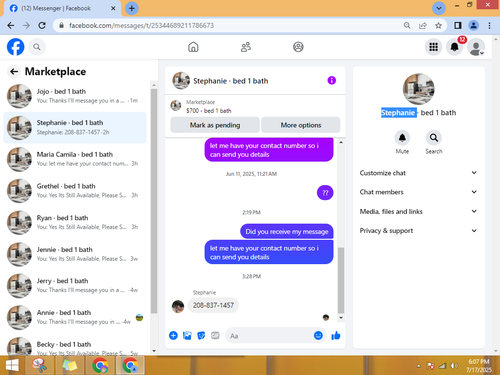Open the Facebook search magnifier
Viewport: 500px width, 375px height.
tap(37, 47)
